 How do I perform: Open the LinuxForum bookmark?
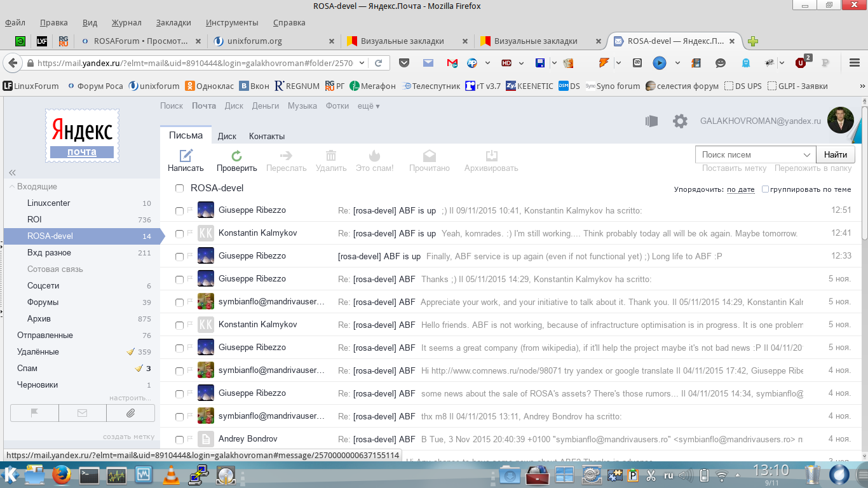pos(31,86)
